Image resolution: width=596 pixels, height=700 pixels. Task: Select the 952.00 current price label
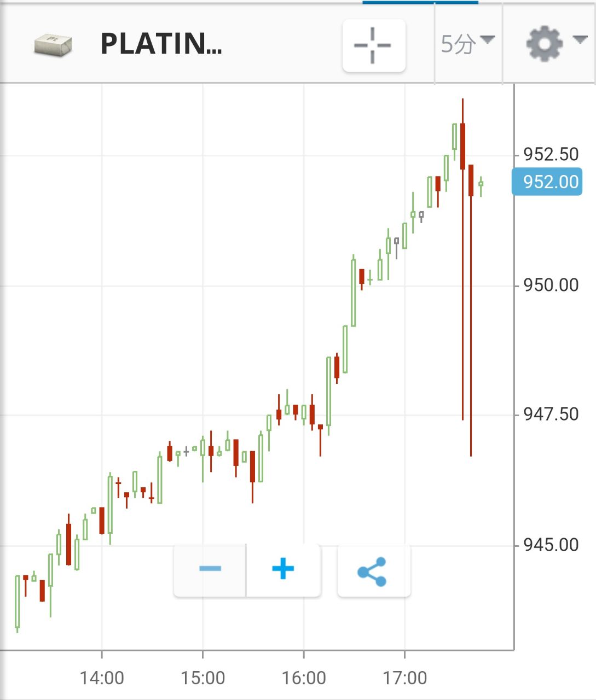547,182
